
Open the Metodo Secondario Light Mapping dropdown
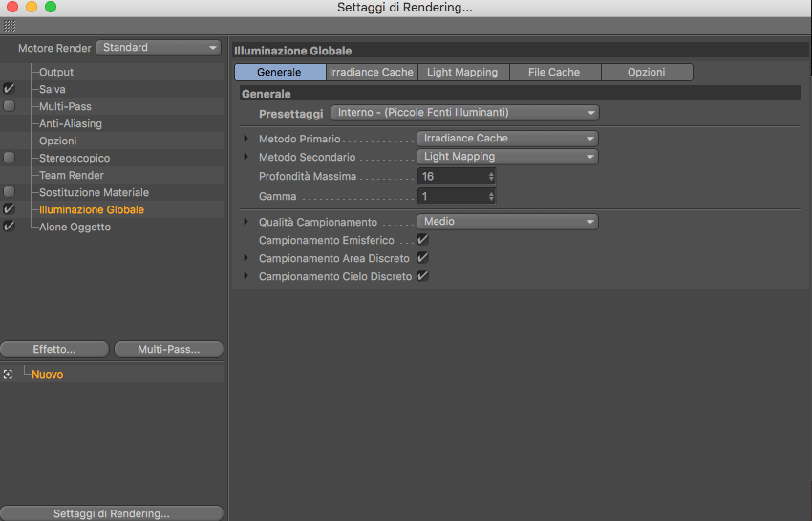[507, 157]
